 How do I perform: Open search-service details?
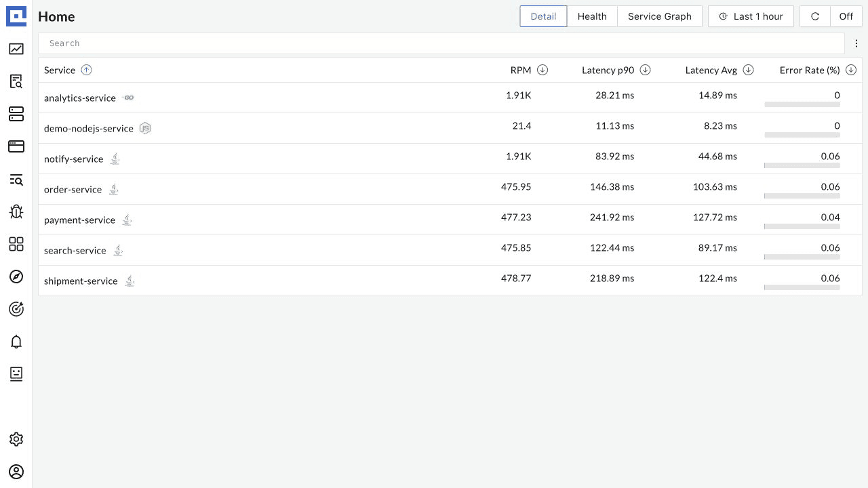[75, 250]
